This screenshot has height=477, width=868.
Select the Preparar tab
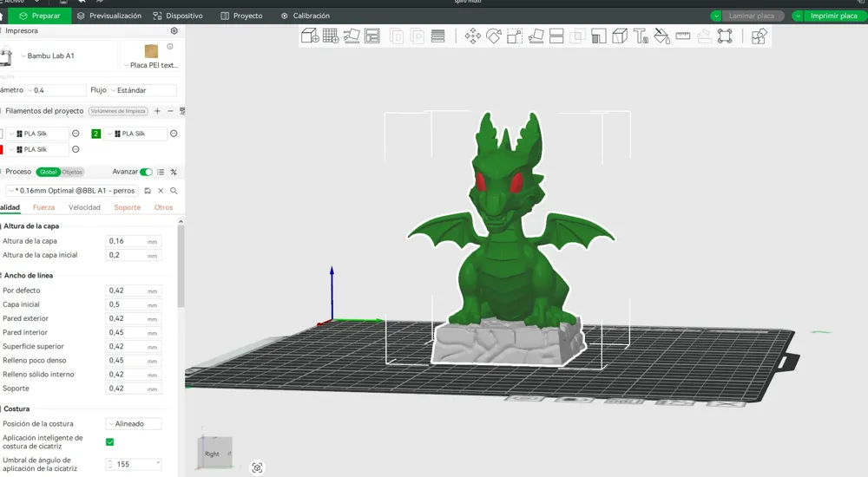coord(39,16)
